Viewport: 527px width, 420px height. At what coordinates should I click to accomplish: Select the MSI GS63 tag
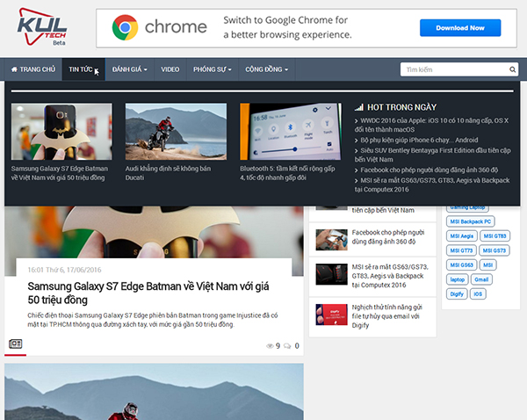pos(461,265)
